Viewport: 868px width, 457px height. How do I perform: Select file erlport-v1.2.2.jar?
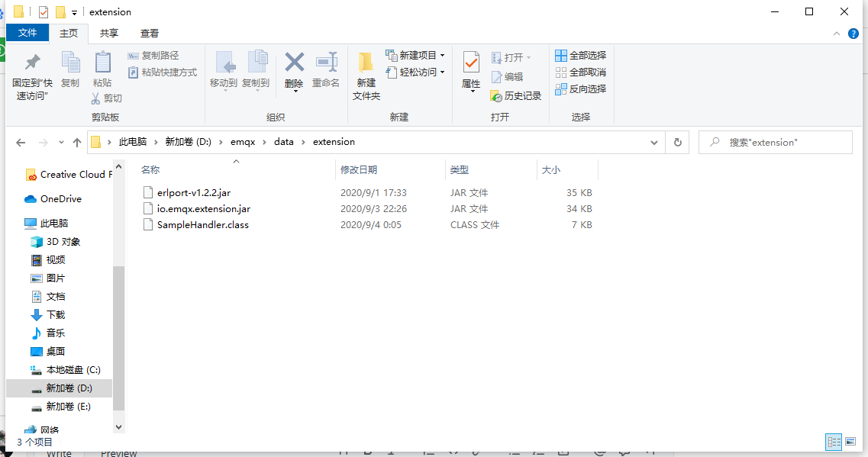pos(194,192)
